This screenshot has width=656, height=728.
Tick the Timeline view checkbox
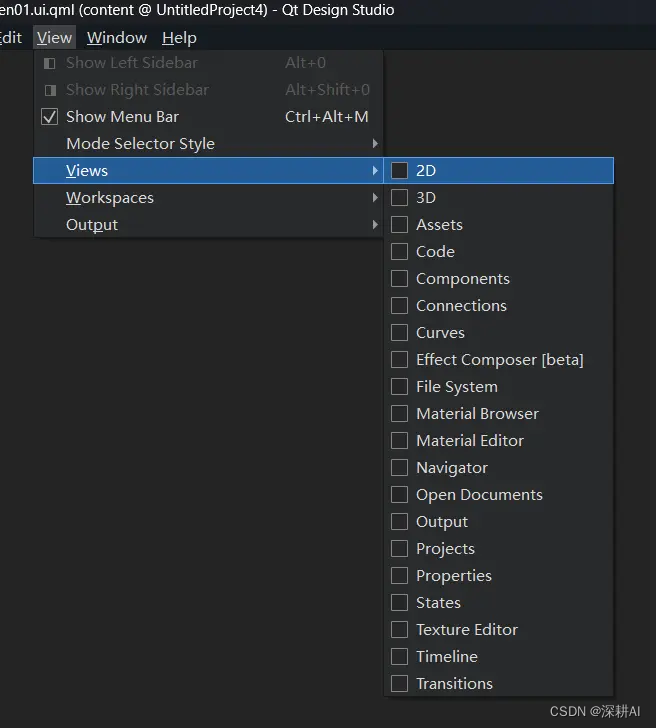[x=399, y=656]
